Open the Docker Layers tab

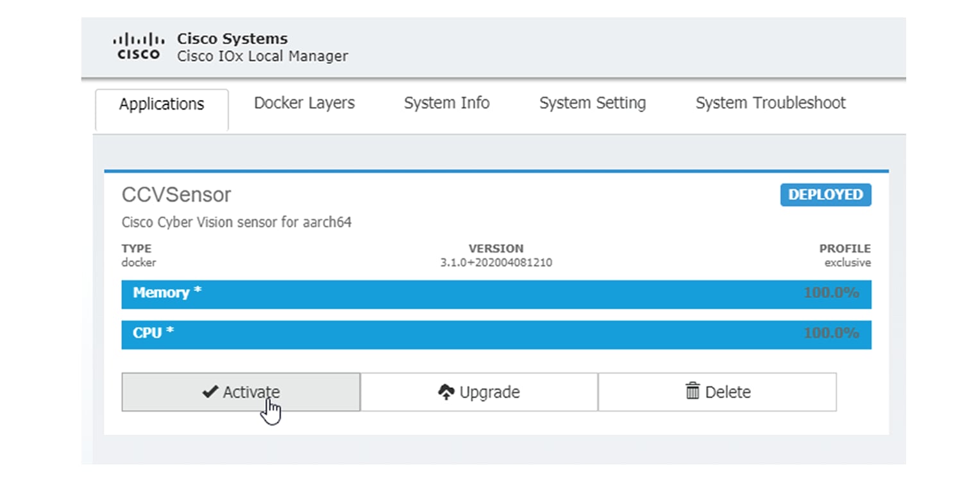[x=304, y=103]
